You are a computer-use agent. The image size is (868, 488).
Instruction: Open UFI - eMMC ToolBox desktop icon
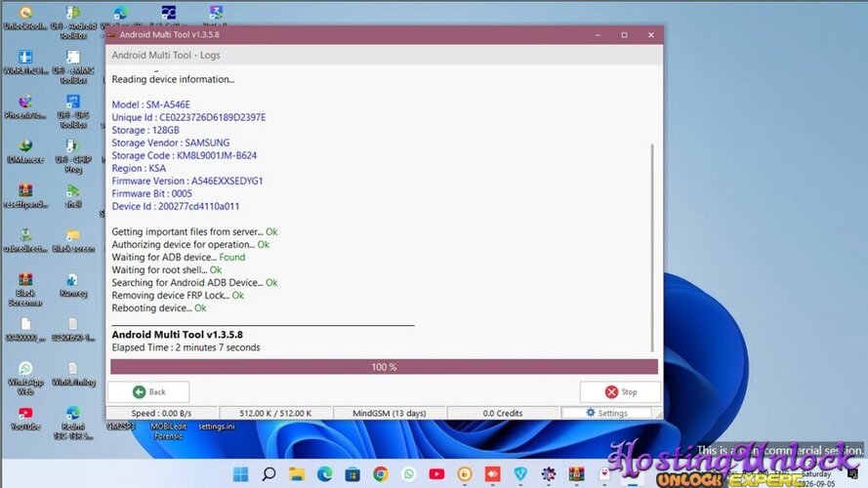pos(73,66)
